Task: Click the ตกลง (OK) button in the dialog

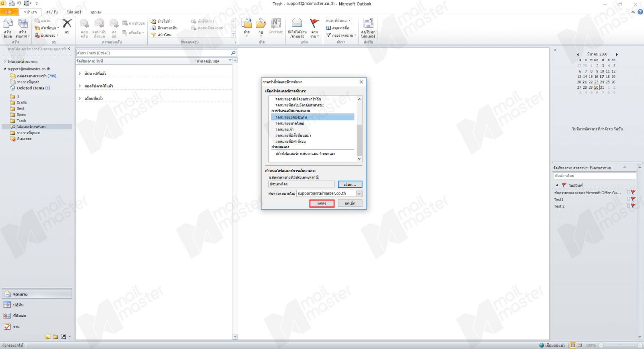Action: point(322,204)
